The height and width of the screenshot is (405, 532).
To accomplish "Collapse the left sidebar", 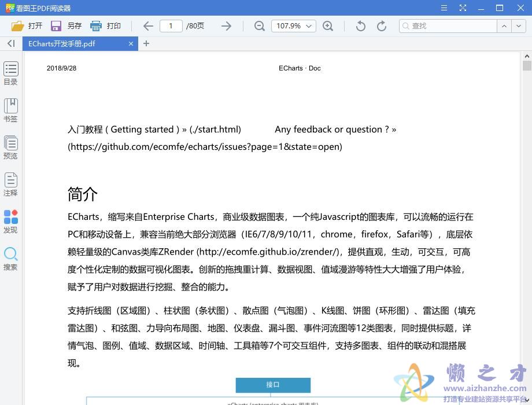I will (x=11, y=43).
